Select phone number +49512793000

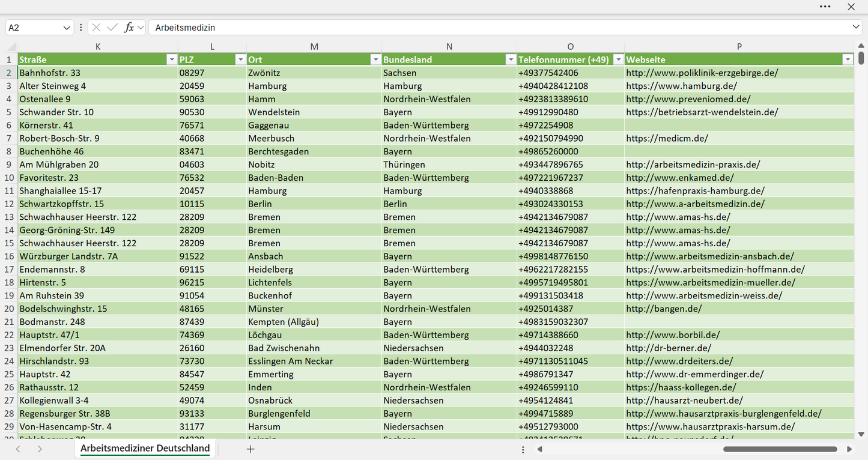point(571,427)
